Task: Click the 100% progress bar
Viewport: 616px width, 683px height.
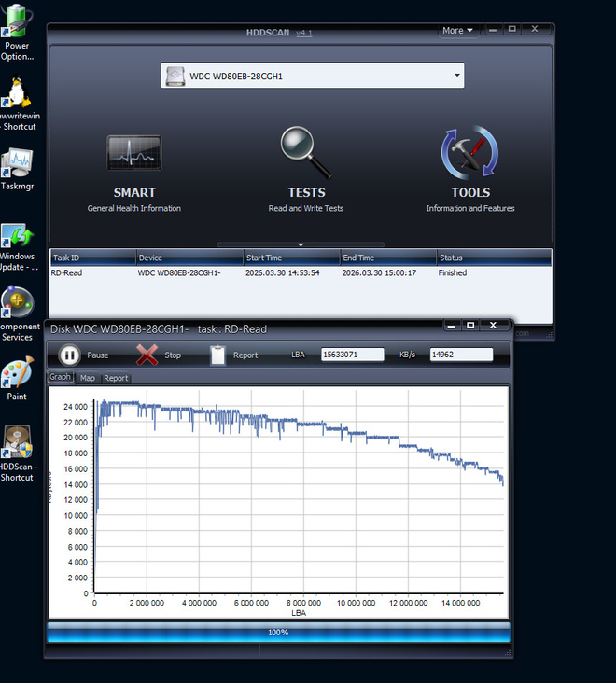Action: point(278,632)
